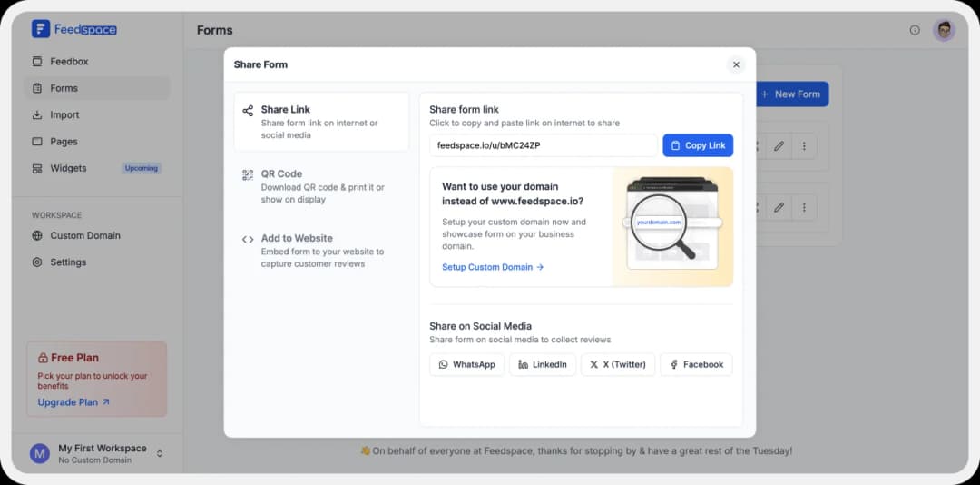Viewport: 980px width, 485px height.
Task: Share form on X (Twitter)
Action: 618,364
